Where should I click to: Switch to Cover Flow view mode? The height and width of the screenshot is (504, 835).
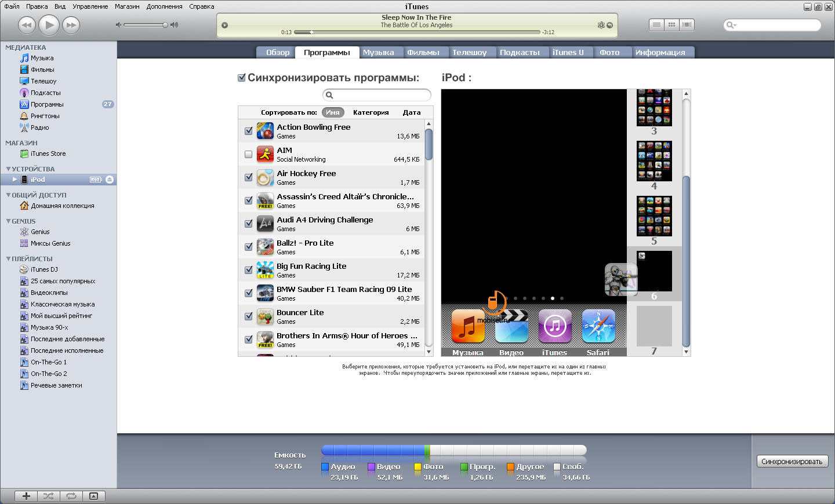(687, 25)
